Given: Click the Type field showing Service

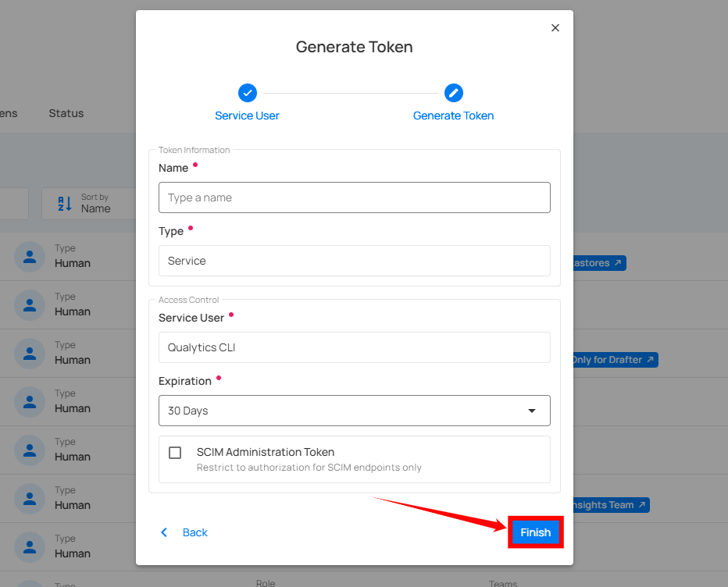Looking at the screenshot, I should click(x=354, y=261).
